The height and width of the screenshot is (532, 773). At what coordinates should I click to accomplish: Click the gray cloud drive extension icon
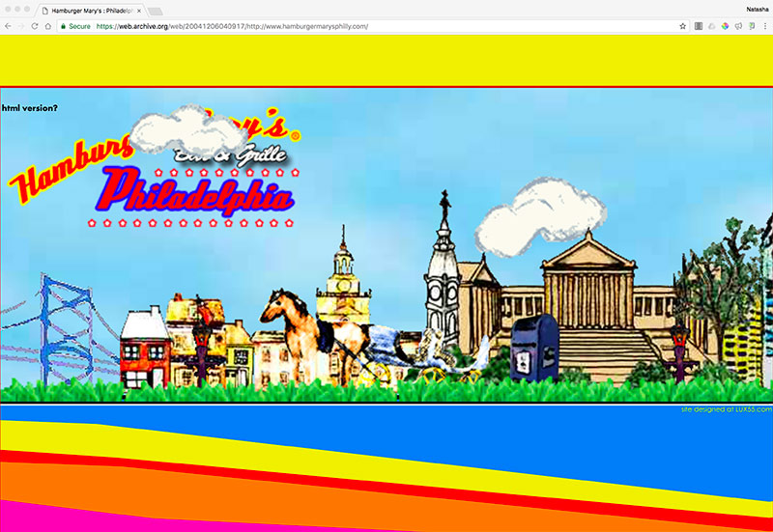pyautogui.click(x=711, y=26)
